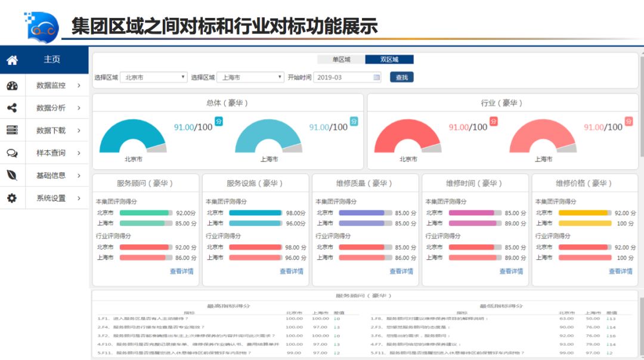View 查看详情 for 维修质量 panel
The width and height of the screenshot is (644, 360).
pos(401,271)
